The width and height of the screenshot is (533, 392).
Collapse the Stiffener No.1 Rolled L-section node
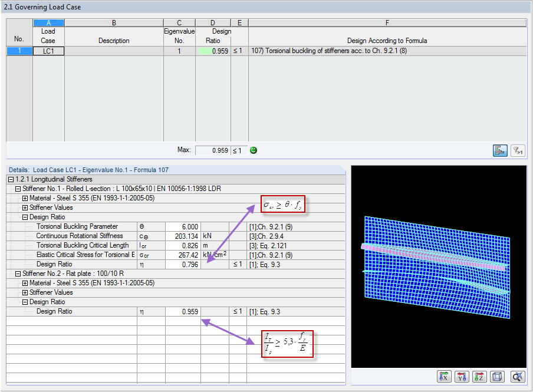[18, 189]
